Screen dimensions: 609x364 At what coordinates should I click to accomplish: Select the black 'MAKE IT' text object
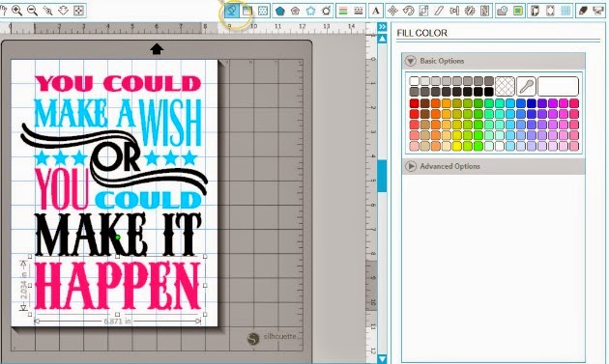(117, 235)
